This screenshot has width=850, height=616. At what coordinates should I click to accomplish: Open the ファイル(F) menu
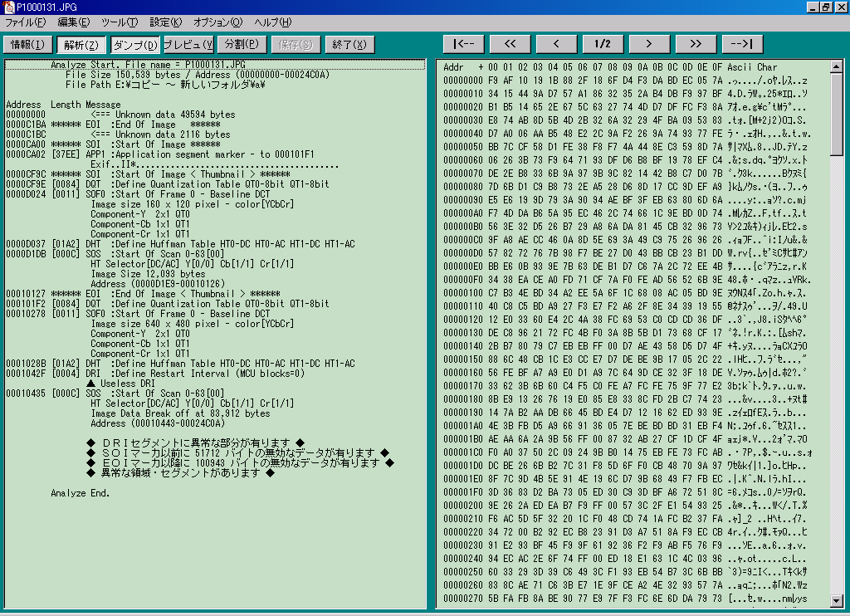pos(26,22)
